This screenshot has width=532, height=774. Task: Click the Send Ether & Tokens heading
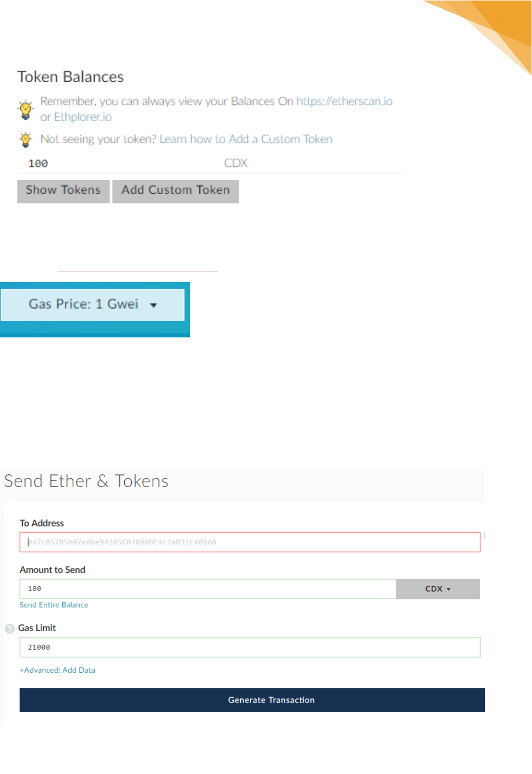(x=86, y=481)
